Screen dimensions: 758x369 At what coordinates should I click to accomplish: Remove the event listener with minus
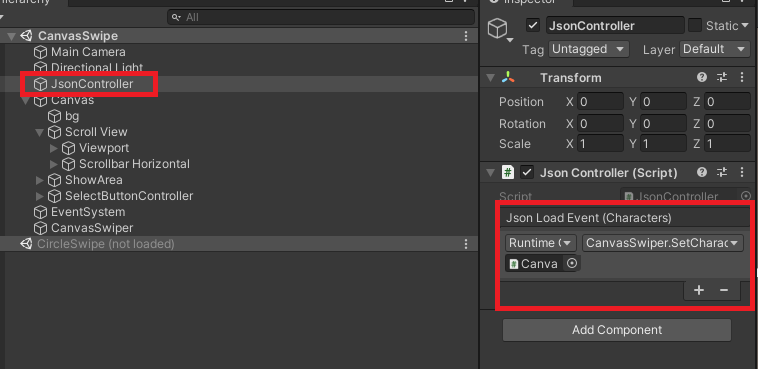click(724, 290)
